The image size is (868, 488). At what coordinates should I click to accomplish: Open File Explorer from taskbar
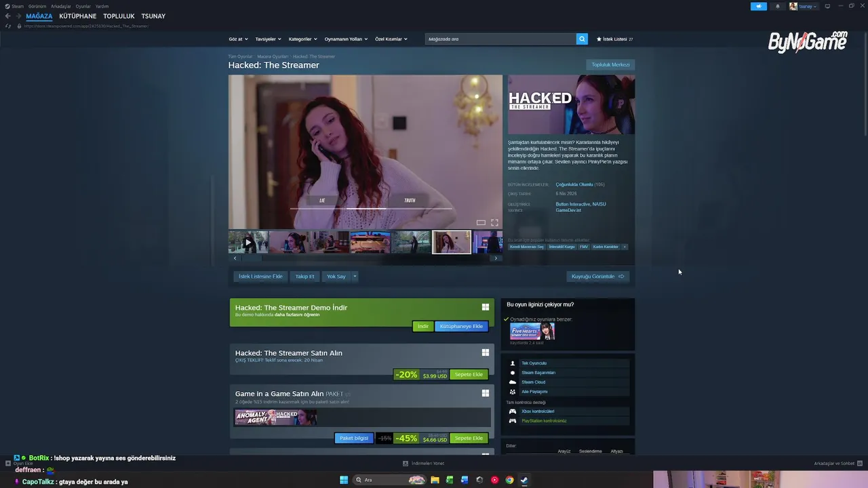pos(435,480)
